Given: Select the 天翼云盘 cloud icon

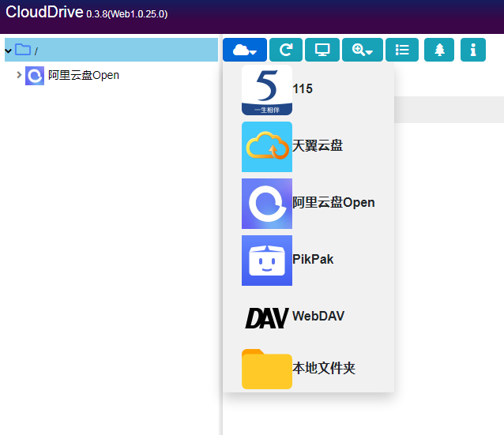Looking at the screenshot, I should pyautogui.click(x=267, y=147).
